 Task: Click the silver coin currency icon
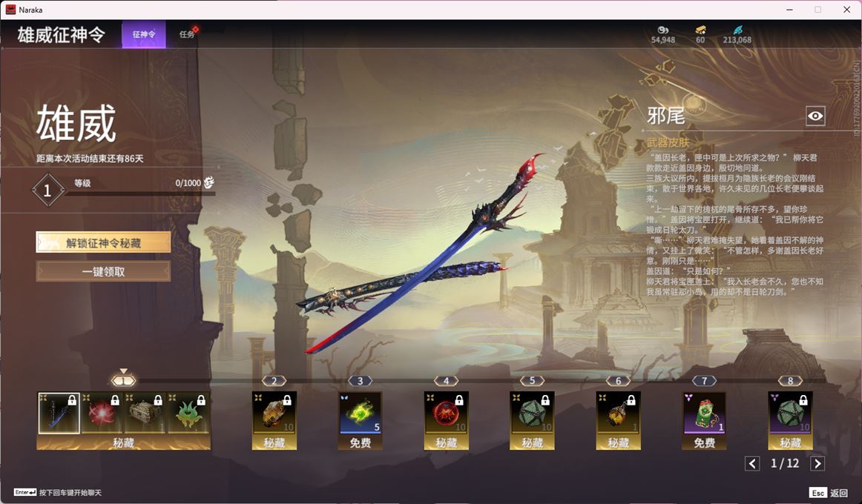point(663,30)
